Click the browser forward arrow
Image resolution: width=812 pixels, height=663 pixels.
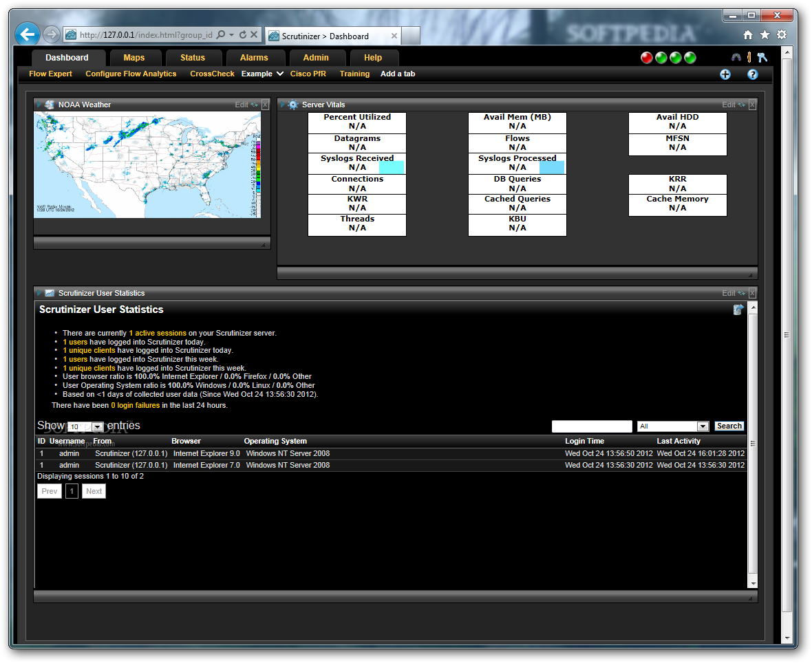click(x=51, y=34)
